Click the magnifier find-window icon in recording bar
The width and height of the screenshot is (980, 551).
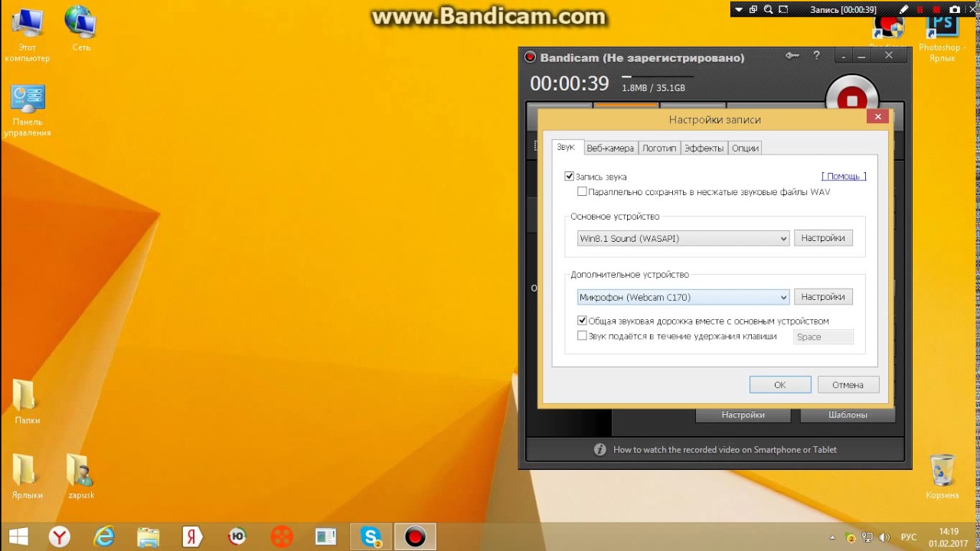pos(768,10)
